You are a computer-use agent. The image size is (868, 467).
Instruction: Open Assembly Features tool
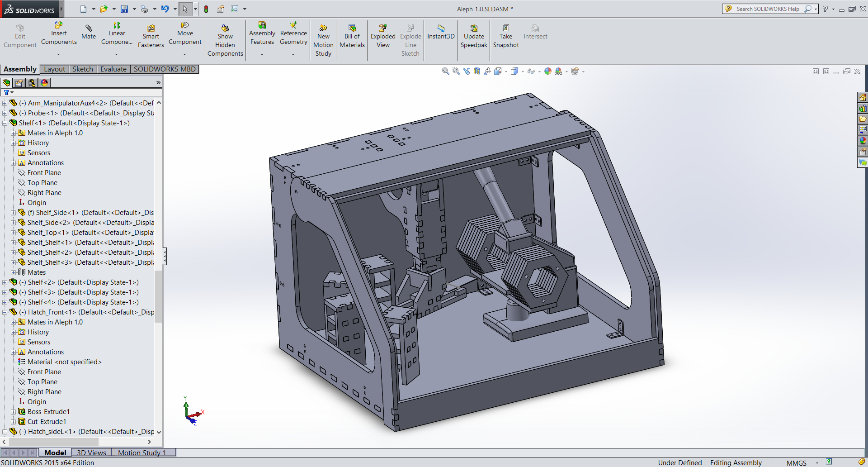click(x=262, y=33)
